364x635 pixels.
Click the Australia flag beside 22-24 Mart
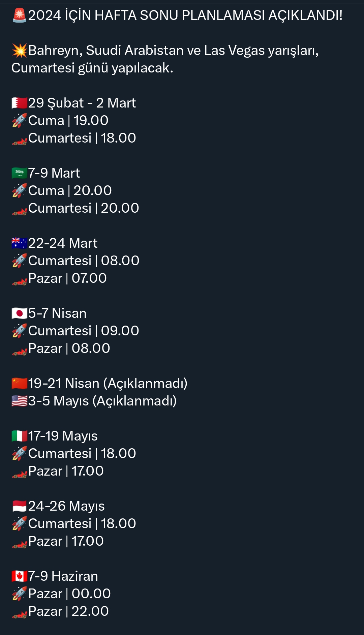coord(19,243)
